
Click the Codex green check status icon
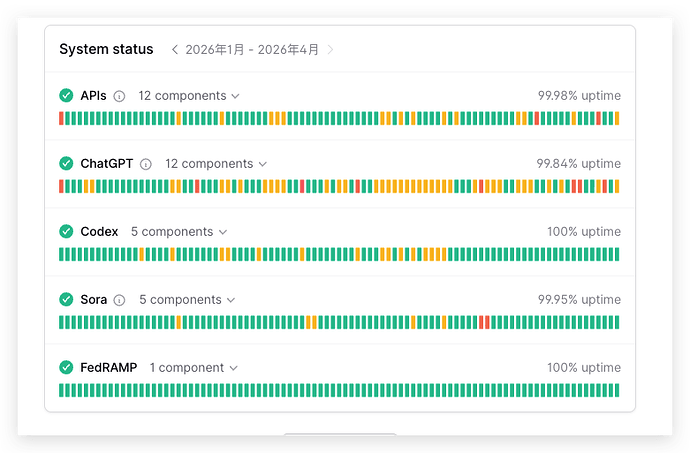[x=66, y=231]
